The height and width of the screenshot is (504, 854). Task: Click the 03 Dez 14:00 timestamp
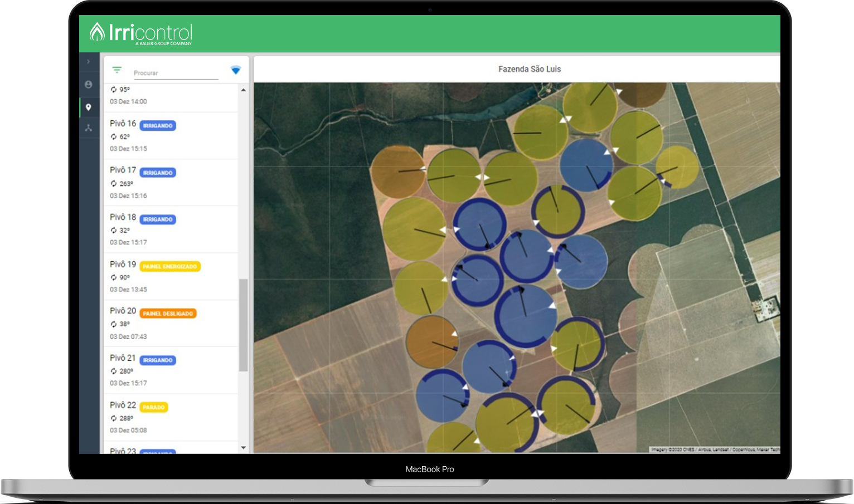click(128, 102)
